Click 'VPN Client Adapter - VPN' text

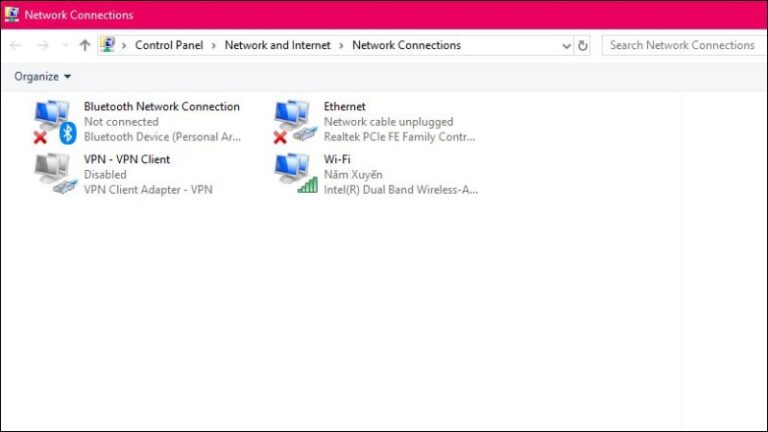click(148, 190)
